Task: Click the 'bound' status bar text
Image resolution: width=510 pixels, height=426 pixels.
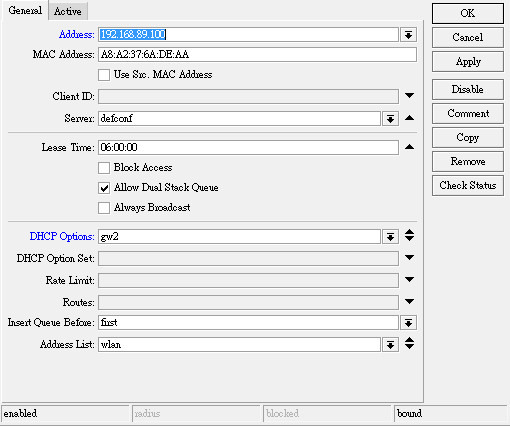Action: click(x=409, y=414)
